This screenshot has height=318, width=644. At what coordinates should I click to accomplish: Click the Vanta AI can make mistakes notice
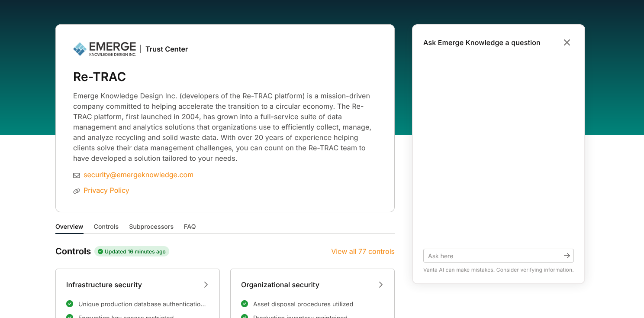(499, 269)
